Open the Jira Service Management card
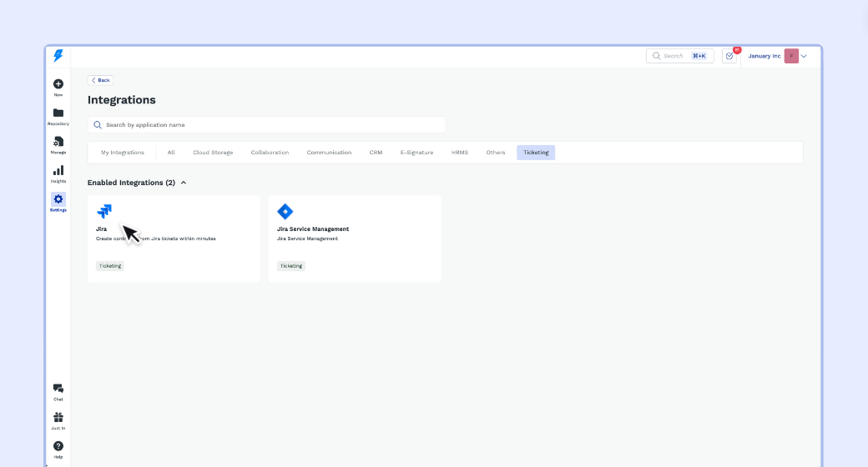 355,239
